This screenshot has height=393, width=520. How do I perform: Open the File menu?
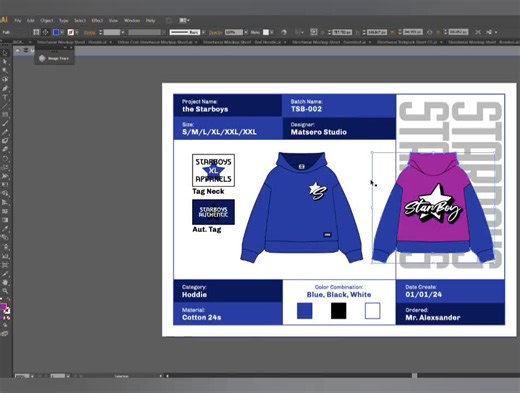18,21
